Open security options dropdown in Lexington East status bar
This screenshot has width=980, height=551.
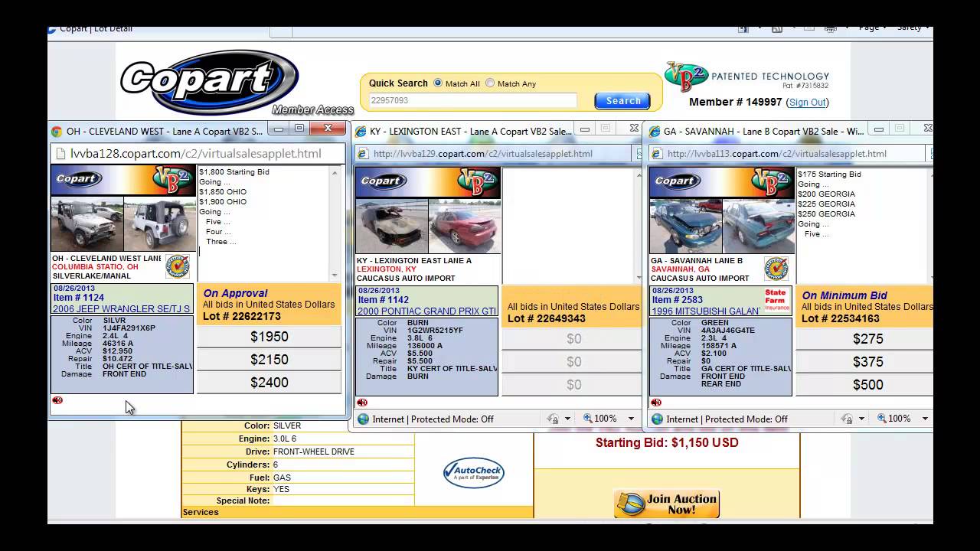click(567, 419)
